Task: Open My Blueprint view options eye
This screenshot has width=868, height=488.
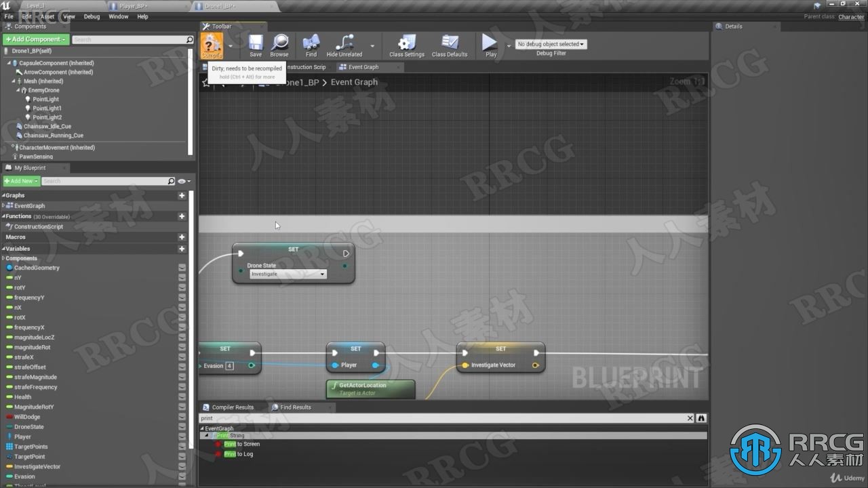Action: 183,181
